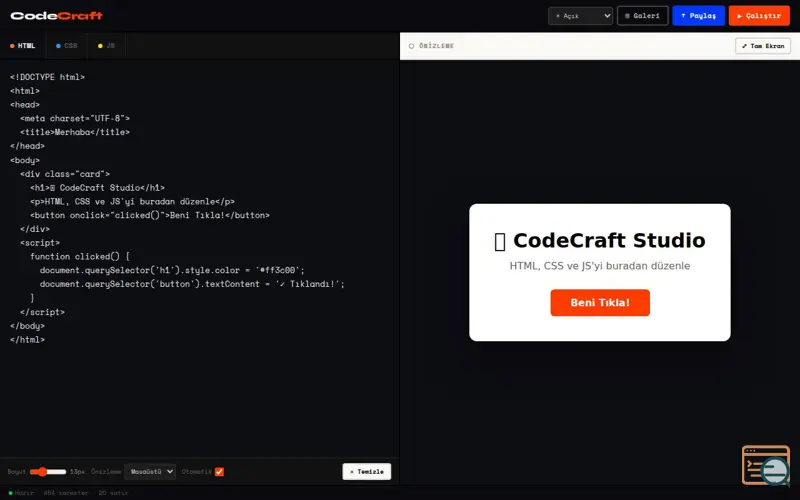Click the blue Paylaş share button
Viewport: 800px width, 500px height.
click(x=698, y=16)
